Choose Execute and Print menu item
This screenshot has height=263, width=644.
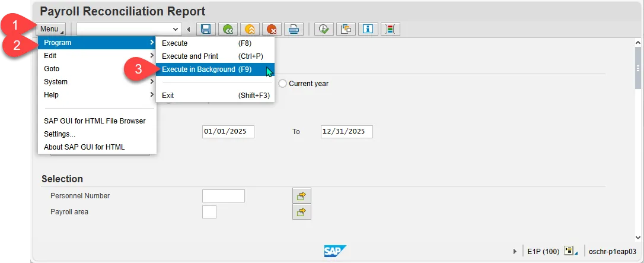215,56
